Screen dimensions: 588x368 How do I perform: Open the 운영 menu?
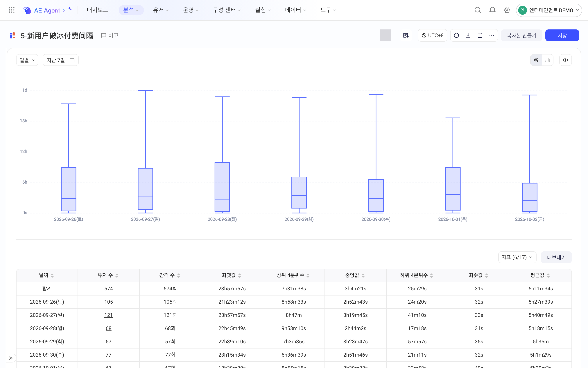pos(191,10)
